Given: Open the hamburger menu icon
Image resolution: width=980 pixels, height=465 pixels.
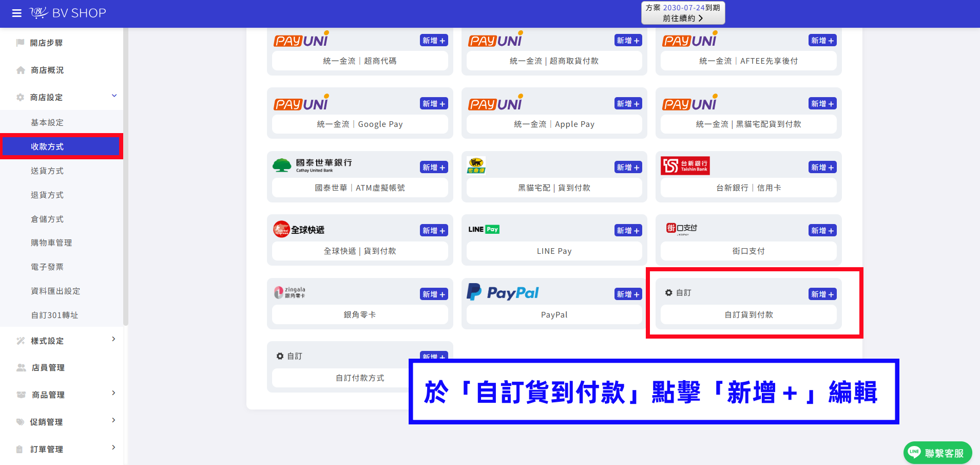Looking at the screenshot, I should [x=17, y=13].
